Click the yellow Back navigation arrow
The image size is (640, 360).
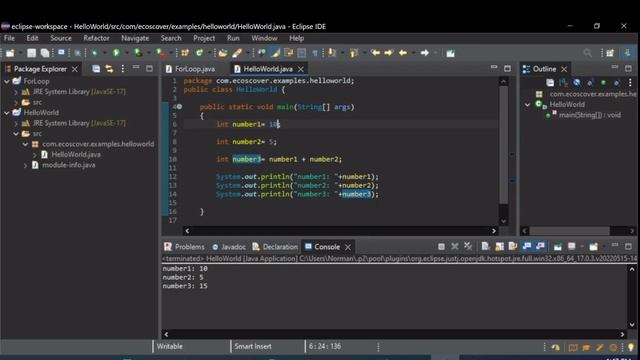(403, 53)
